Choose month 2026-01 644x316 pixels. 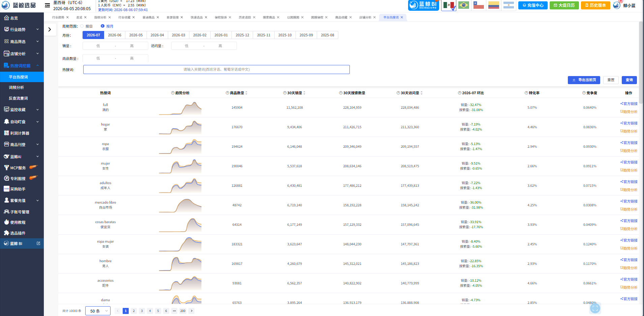[221, 35]
